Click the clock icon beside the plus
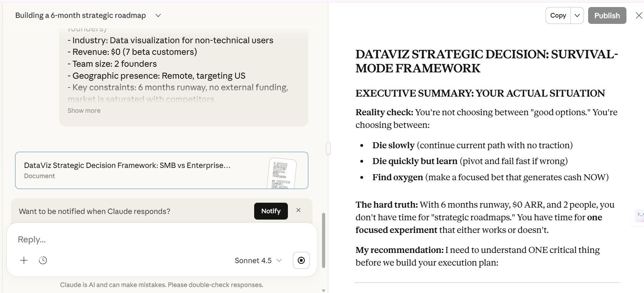The image size is (644, 293). click(43, 260)
